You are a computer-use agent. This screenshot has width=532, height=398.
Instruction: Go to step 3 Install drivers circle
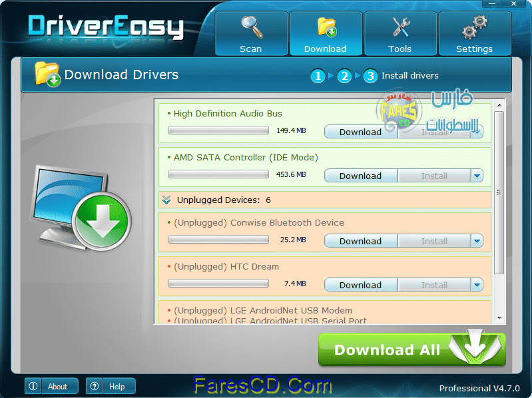[x=370, y=76]
